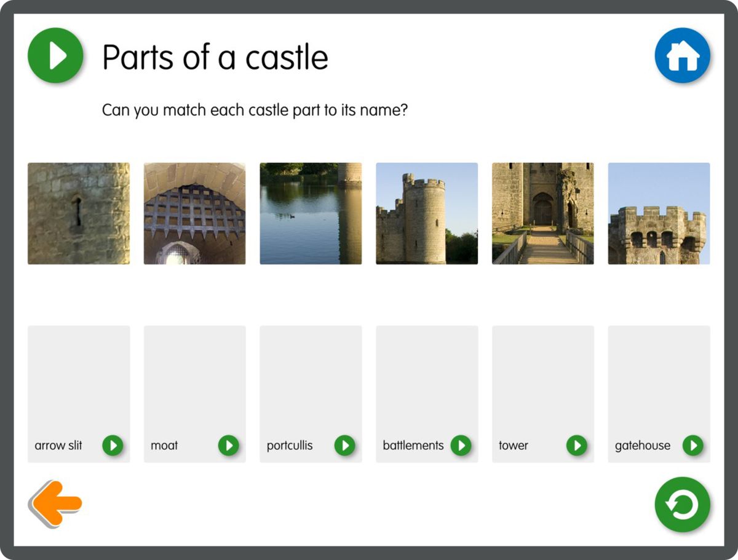The height and width of the screenshot is (560, 738).
Task: Play audio for the 'gatehouse' label
Action: coord(692,445)
